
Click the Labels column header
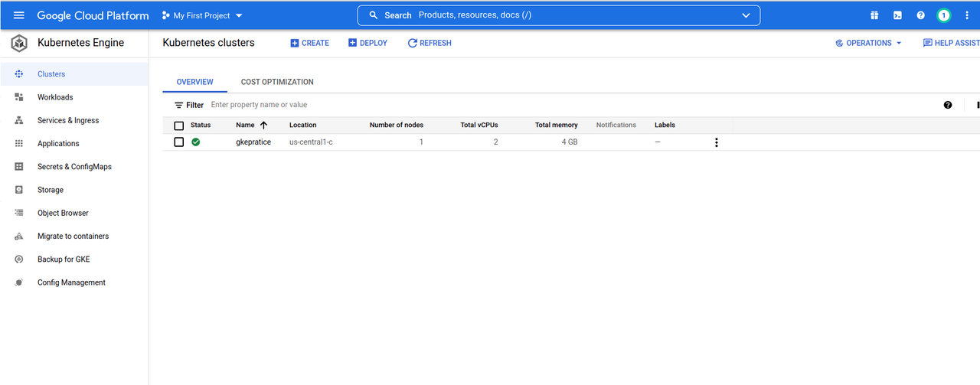tap(665, 125)
